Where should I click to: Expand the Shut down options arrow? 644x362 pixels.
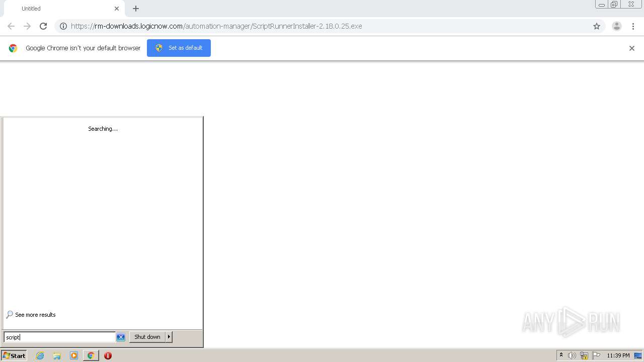point(169,337)
